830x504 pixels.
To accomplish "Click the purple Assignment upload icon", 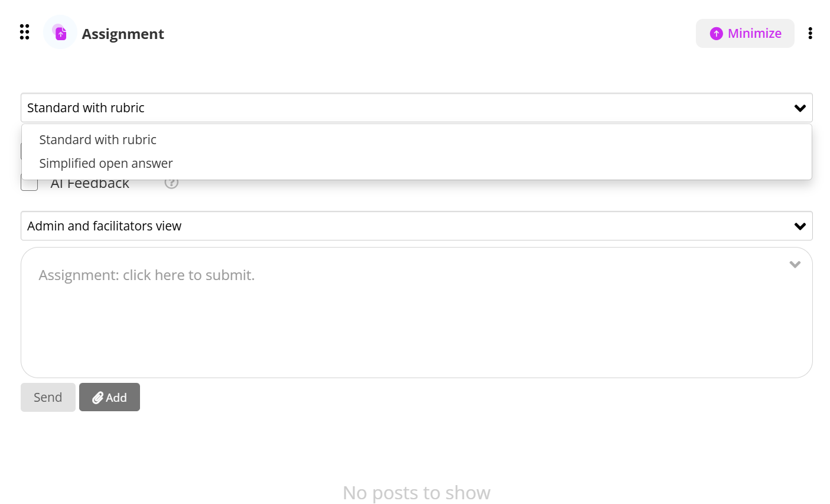I will pos(60,32).
